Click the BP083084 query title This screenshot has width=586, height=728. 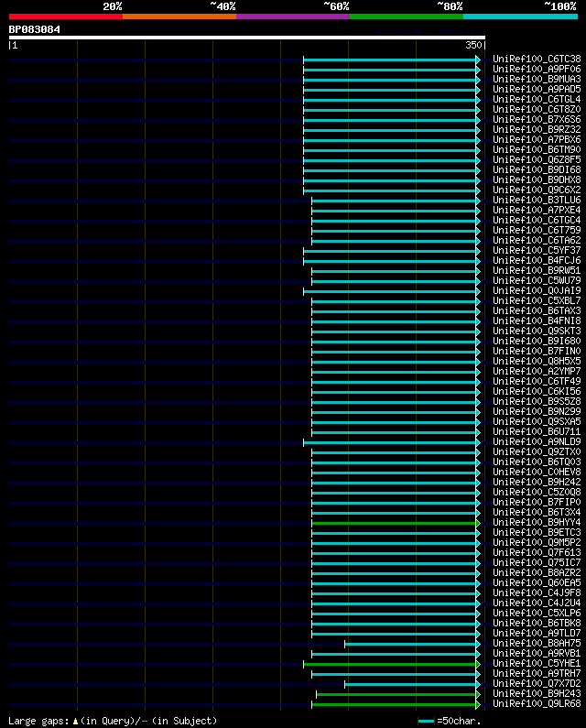35,29
